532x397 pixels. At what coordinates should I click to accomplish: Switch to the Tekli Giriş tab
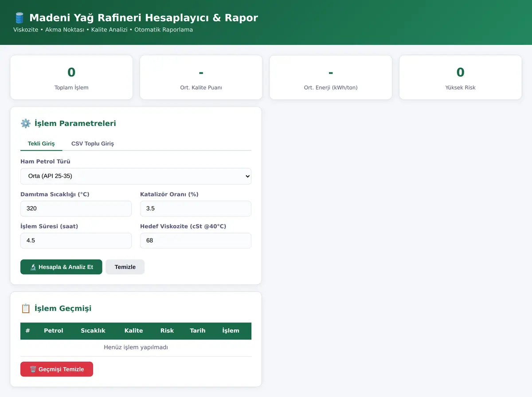pyautogui.click(x=41, y=144)
